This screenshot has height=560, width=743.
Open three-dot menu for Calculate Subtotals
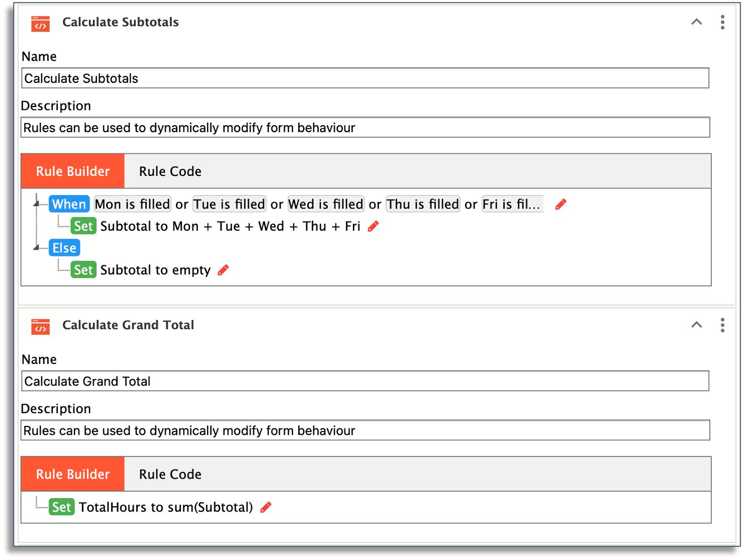pyautogui.click(x=722, y=22)
